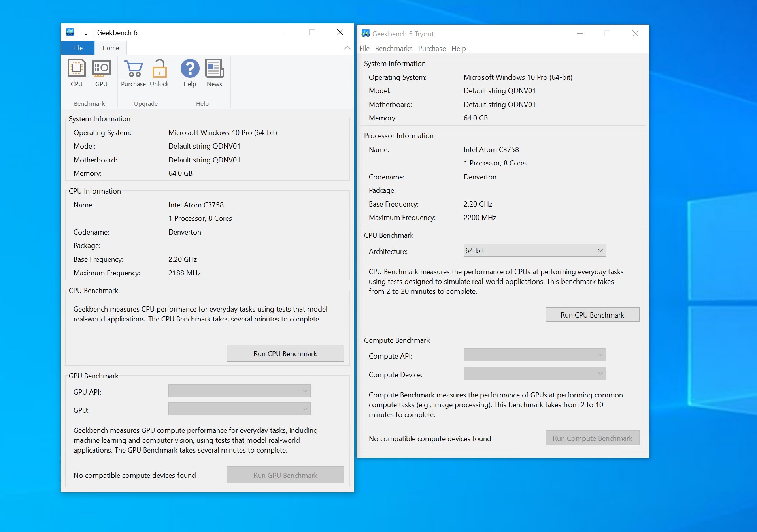Open the GPU API dropdown
The height and width of the screenshot is (532, 757).
pyautogui.click(x=239, y=391)
